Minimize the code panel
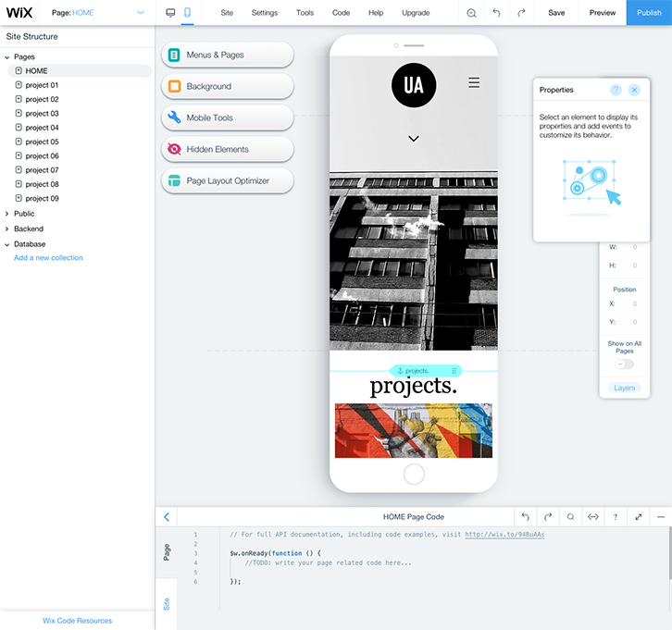The image size is (672, 630). (660, 516)
